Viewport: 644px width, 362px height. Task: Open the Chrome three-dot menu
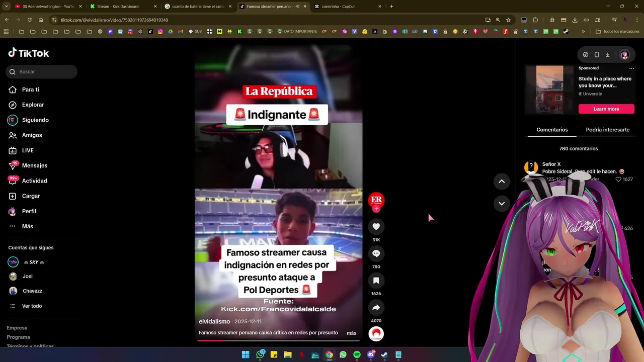pos(637,20)
